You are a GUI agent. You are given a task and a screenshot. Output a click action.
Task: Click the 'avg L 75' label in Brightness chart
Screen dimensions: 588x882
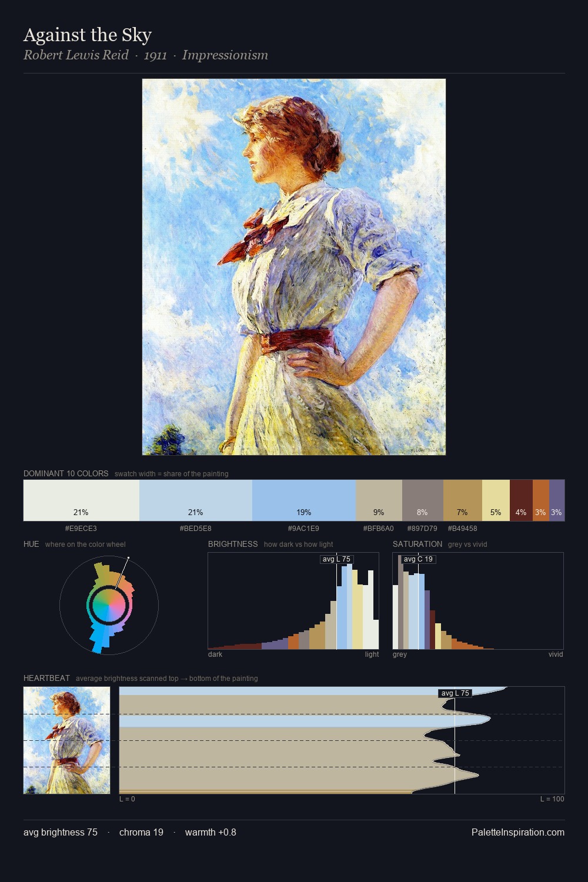[336, 559]
